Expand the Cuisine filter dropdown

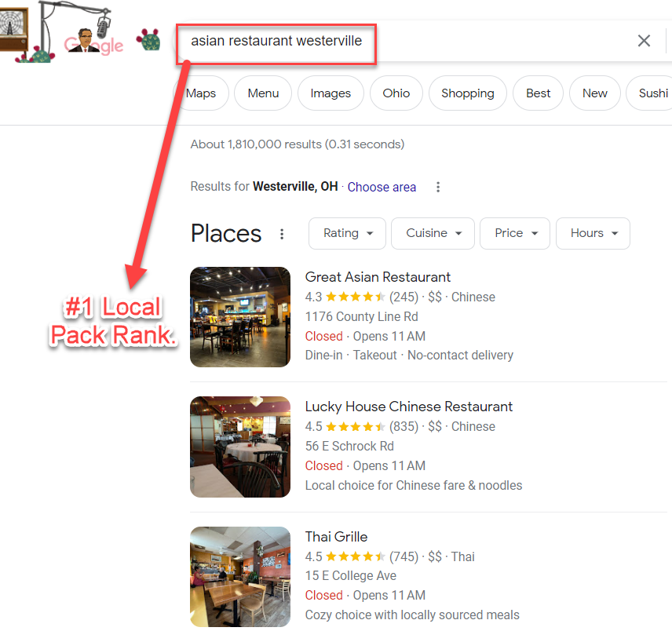433,233
